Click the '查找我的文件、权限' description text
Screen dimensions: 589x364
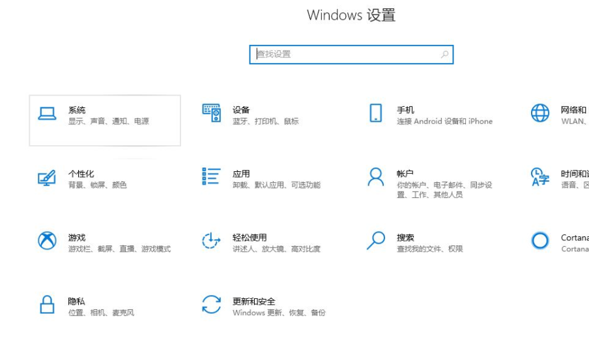[x=430, y=249]
